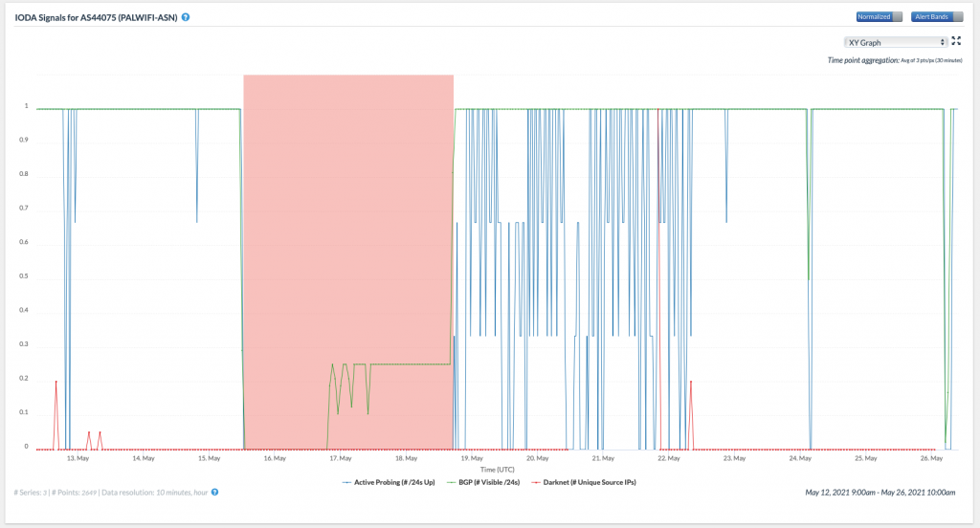The height and width of the screenshot is (528, 980).
Task: Toggle the Normalized switch
Action: [880, 17]
